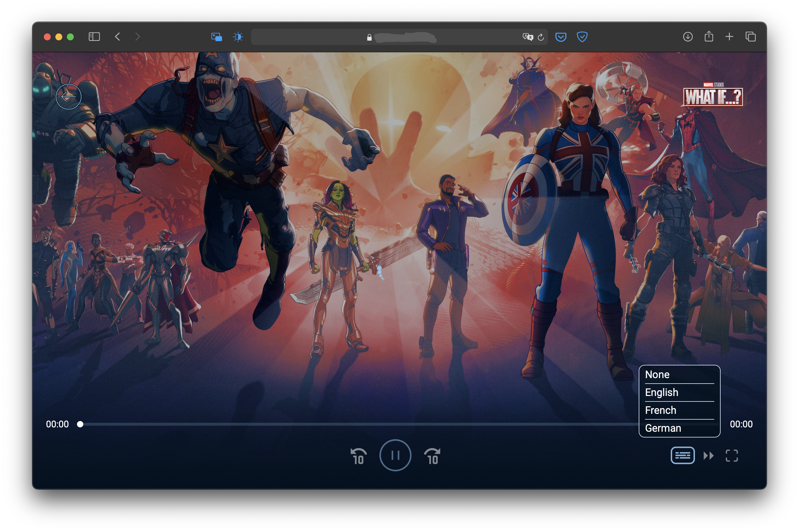Open the tab overview
Image resolution: width=799 pixels, height=532 pixels.
coord(750,37)
